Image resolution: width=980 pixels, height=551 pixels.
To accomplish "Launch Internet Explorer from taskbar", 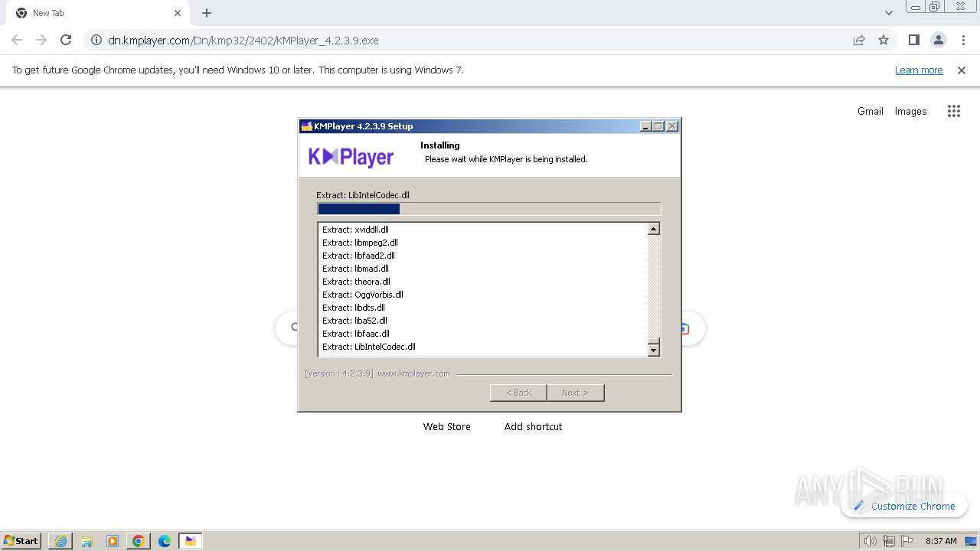I will [60, 541].
